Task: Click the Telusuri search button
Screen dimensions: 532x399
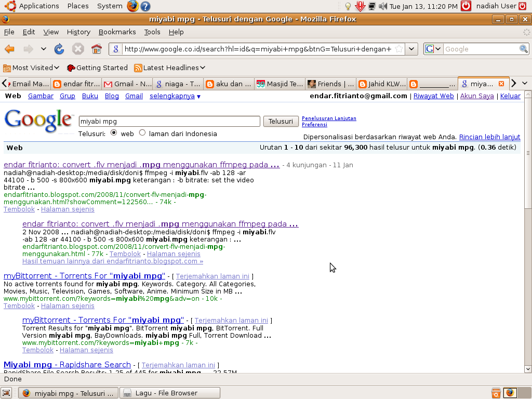Action: (x=281, y=121)
